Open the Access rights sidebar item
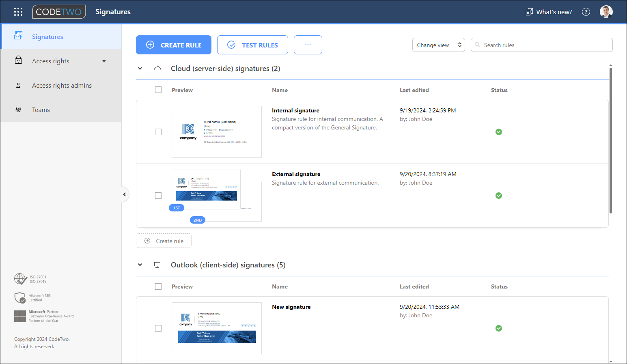Image resolution: width=627 pixels, height=364 pixels. click(61, 61)
